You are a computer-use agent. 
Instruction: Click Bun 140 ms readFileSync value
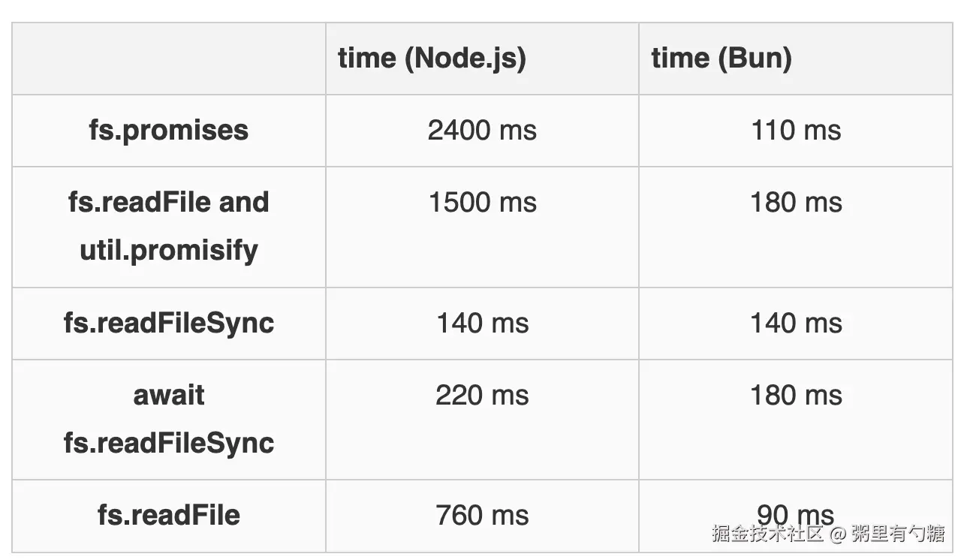point(796,323)
